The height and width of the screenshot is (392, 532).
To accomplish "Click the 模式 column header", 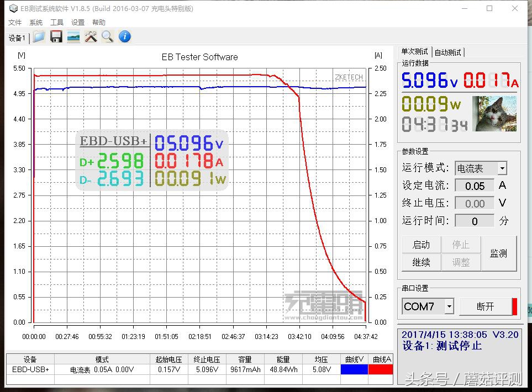I will tap(102, 359).
